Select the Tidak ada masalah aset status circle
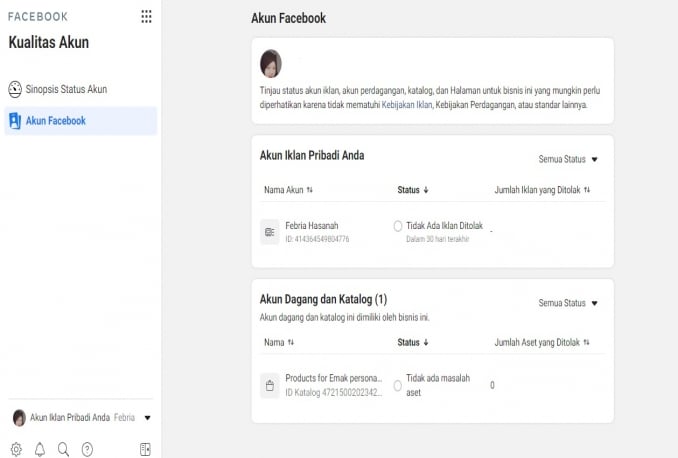The height and width of the screenshot is (458, 678). coord(398,385)
